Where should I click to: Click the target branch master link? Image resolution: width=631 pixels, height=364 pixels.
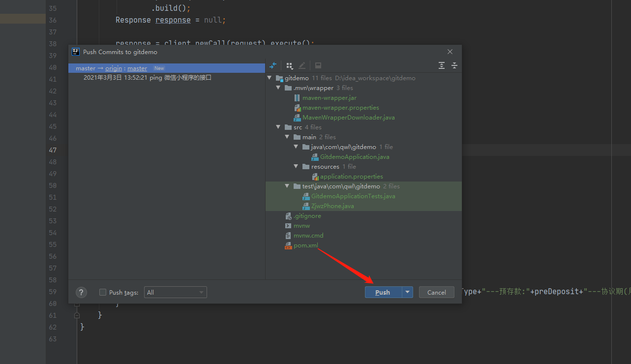point(137,68)
